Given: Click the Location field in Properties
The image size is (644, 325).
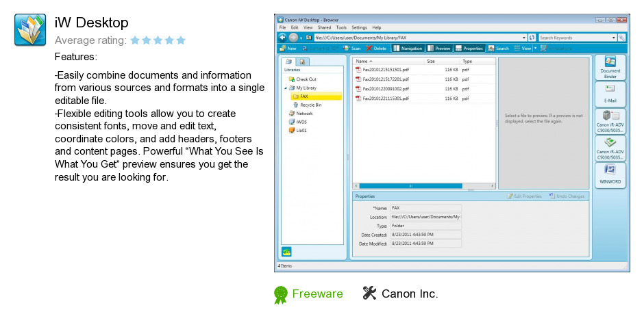Looking at the screenshot, I should [x=425, y=217].
